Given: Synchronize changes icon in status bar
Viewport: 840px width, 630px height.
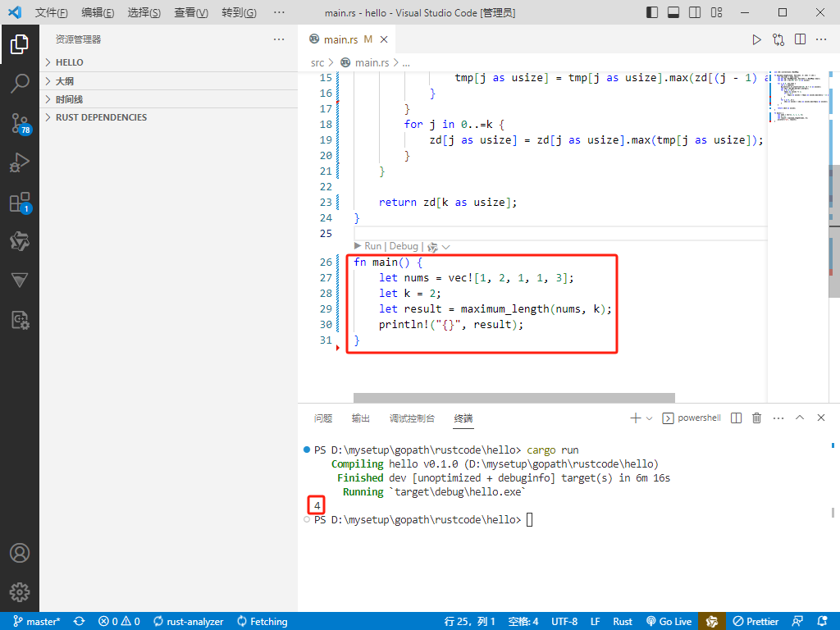Looking at the screenshot, I should coord(80,622).
